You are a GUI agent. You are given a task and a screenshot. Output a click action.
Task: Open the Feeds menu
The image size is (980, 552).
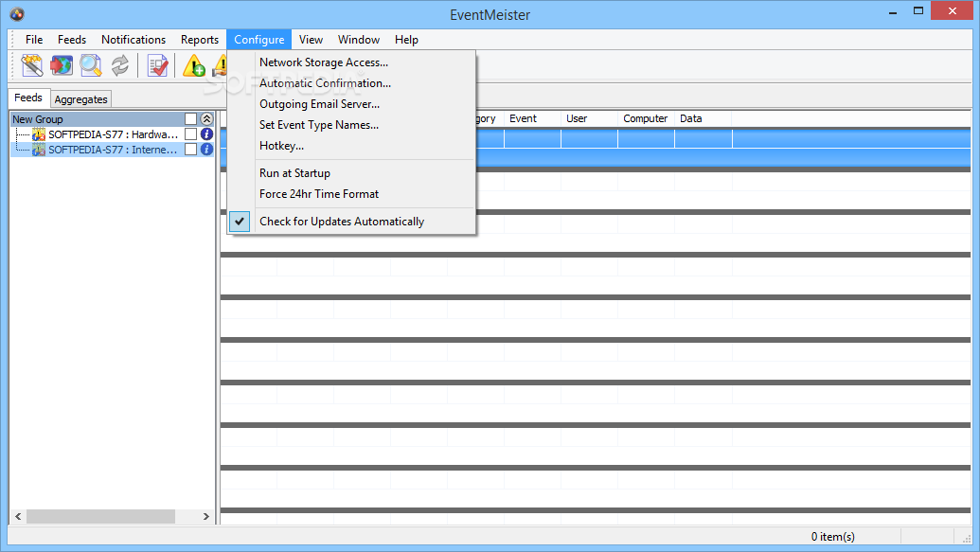click(72, 40)
